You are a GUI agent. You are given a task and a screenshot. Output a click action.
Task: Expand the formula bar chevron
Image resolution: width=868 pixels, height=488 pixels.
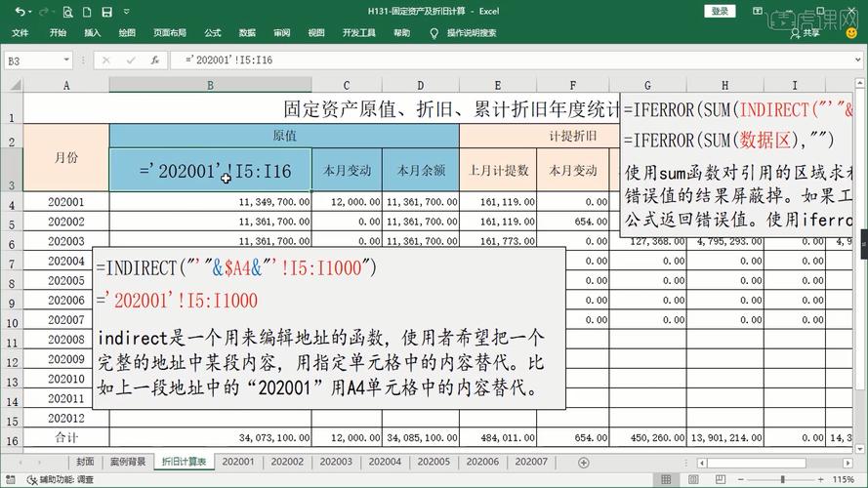click(857, 60)
